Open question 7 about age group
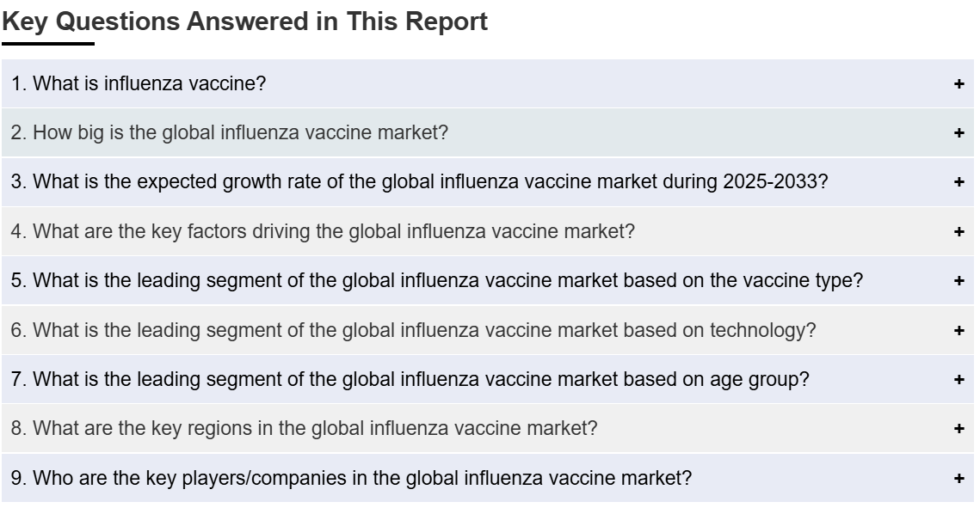 [x=488, y=379]
